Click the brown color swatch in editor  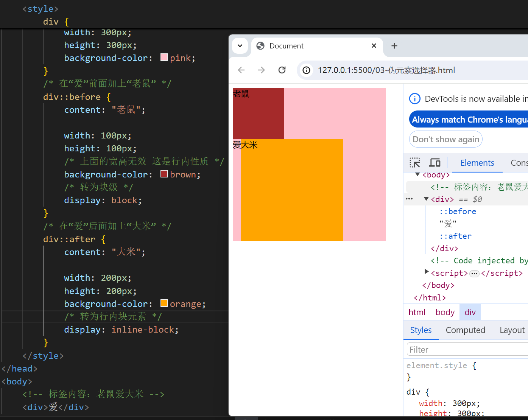(x=164, y=174)
